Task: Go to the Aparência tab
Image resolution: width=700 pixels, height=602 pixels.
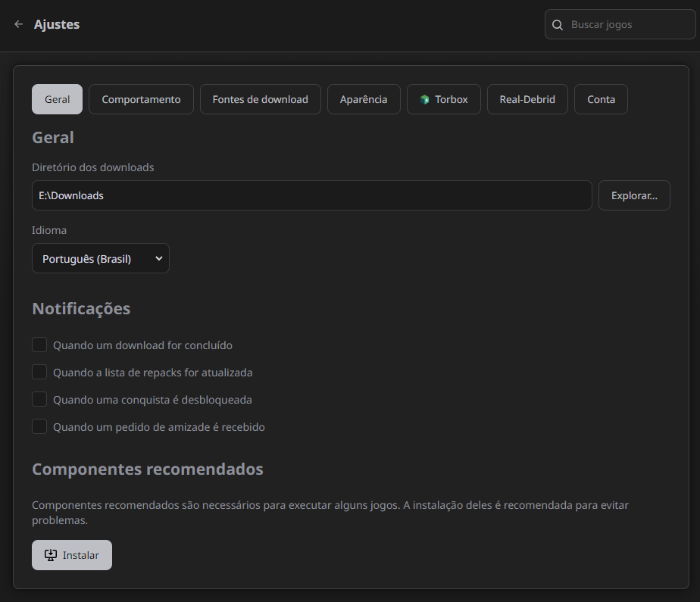Action: (x=364, y=99)
